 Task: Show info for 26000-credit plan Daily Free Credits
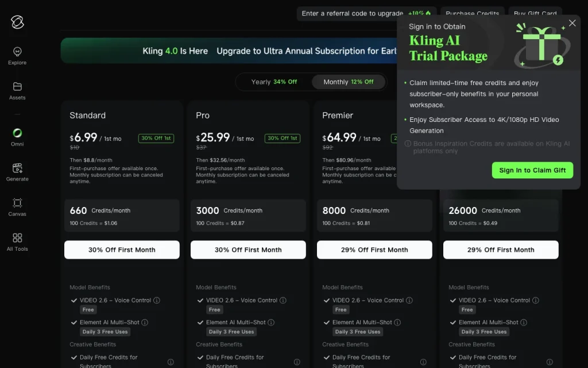tap(550, 362)
